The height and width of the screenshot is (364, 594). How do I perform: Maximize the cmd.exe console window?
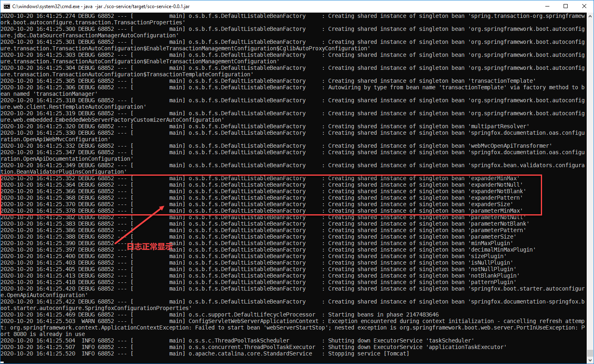(x=566, y=6)
